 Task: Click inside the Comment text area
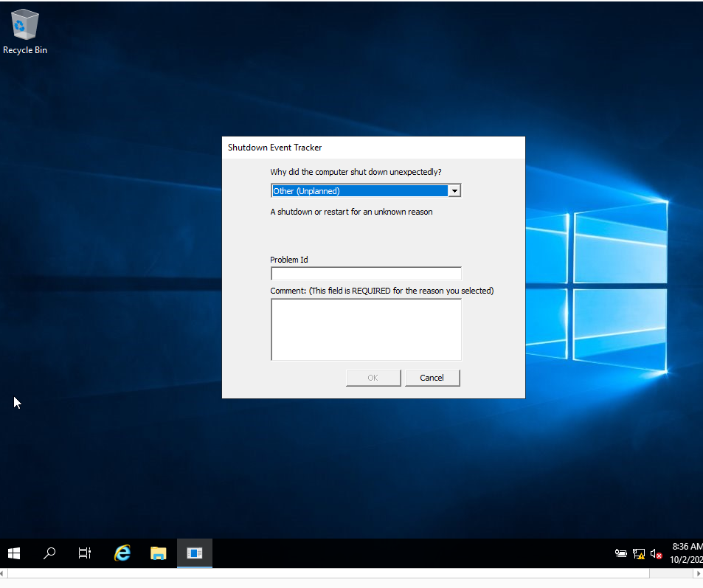(366, 330)
